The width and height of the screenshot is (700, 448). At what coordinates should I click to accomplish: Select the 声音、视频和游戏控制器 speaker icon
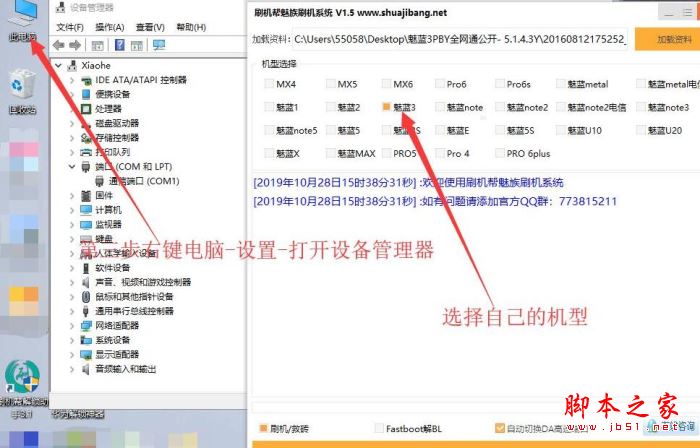click(x=86, y=282)
